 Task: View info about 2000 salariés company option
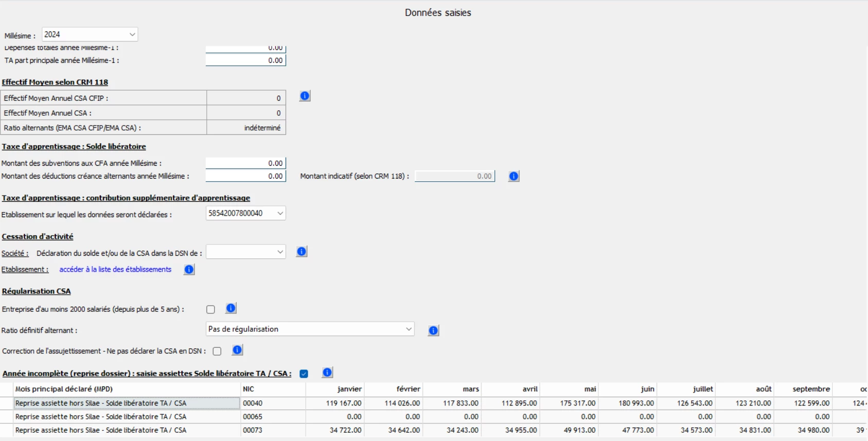(231, 308)
